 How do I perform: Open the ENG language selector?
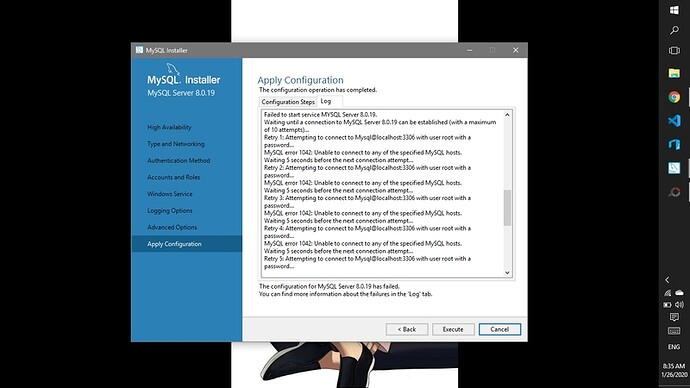674,347
